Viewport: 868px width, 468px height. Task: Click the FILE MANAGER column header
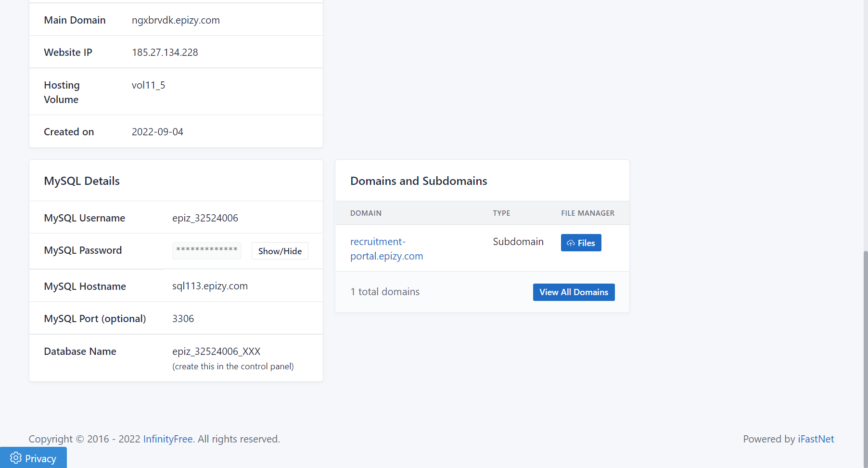tap(587, 213)
